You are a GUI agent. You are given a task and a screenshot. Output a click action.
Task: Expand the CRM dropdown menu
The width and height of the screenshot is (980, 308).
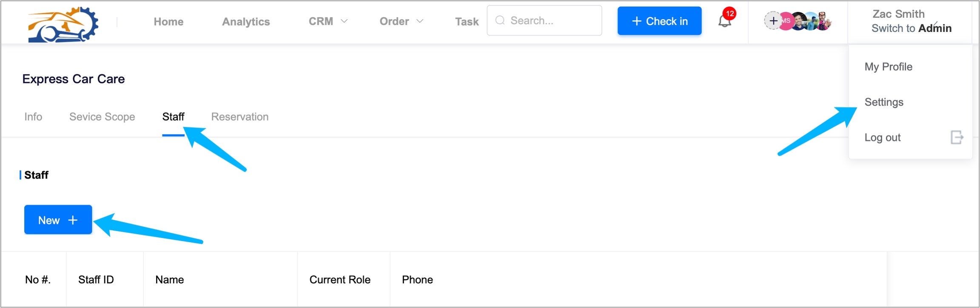click(x=328, y=21)
